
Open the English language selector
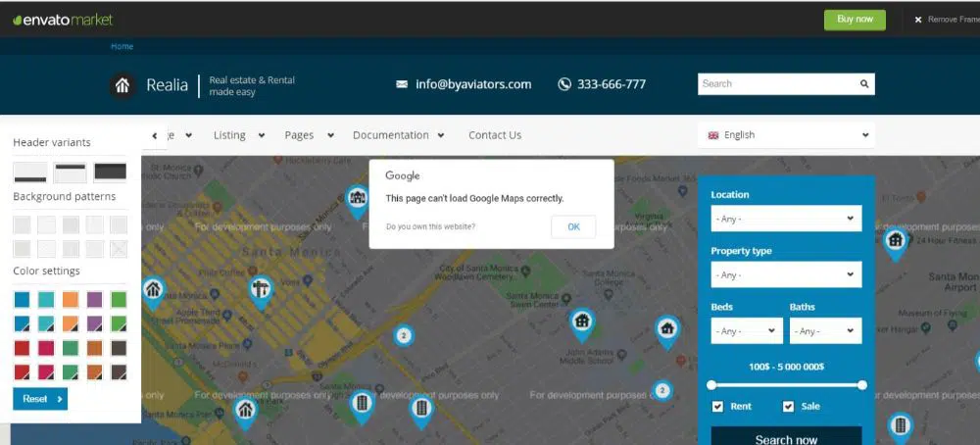click(787, 135)
